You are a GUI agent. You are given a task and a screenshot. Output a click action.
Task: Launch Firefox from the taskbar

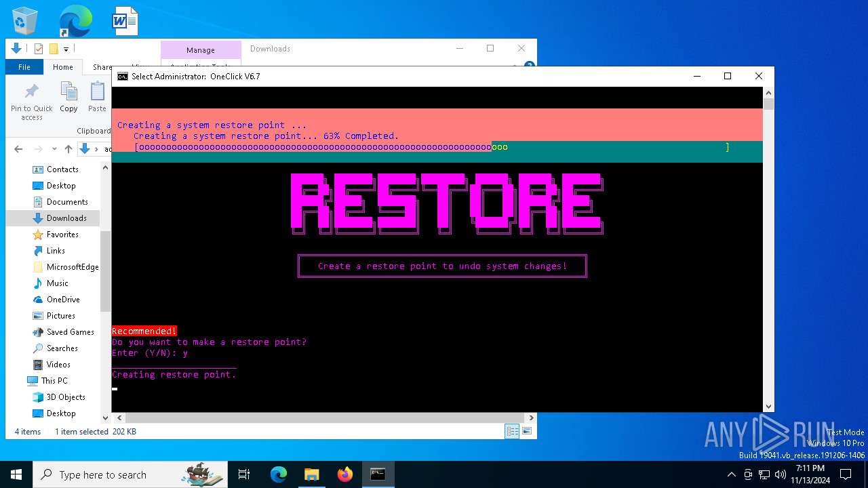coord(345,474)
